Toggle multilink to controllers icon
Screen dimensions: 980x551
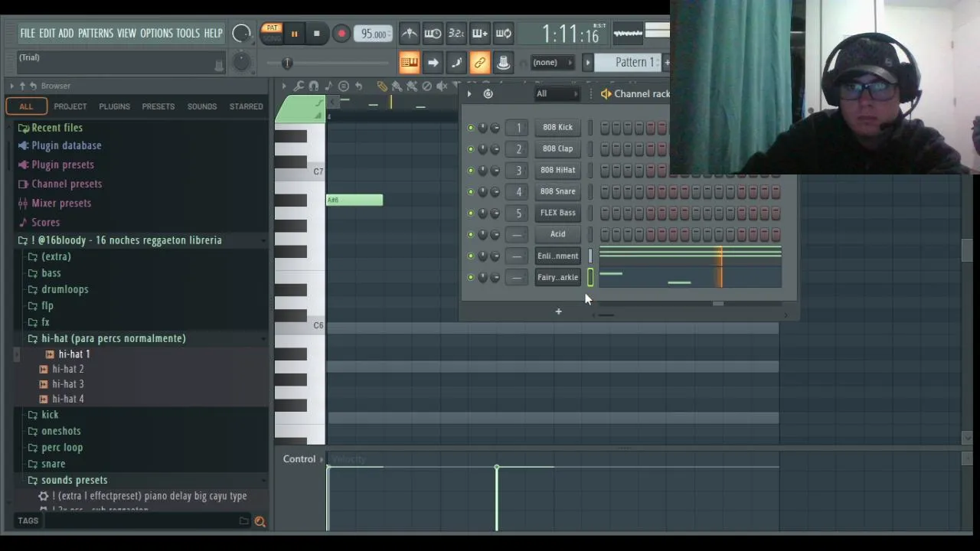480,63
